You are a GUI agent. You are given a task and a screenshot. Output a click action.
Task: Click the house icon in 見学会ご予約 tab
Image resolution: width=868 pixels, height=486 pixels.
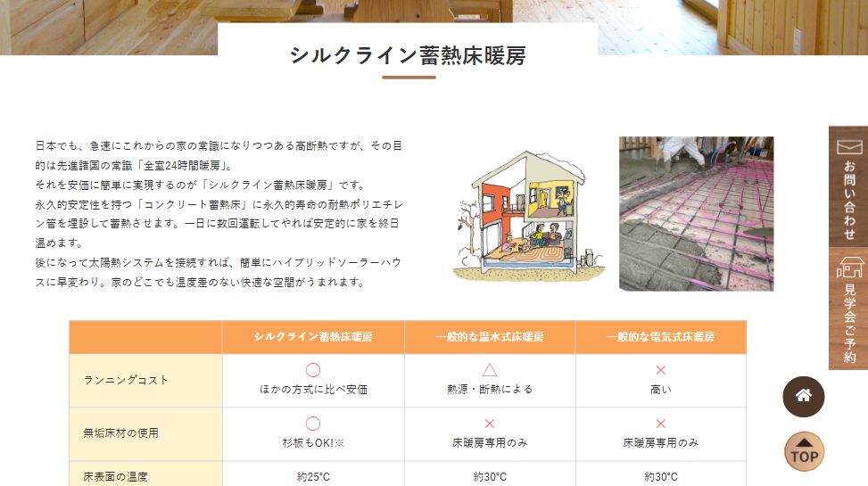click(850, 268)
